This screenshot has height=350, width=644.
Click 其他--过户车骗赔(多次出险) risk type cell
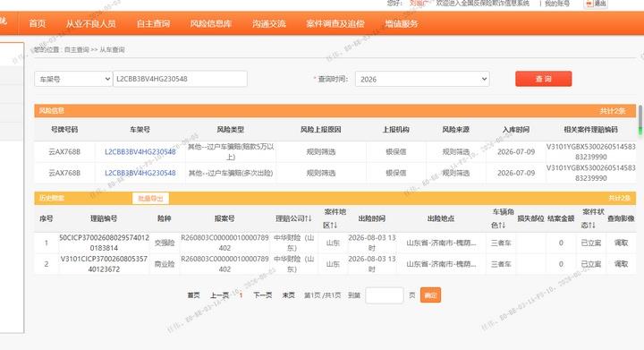click(x=231, y=173)
